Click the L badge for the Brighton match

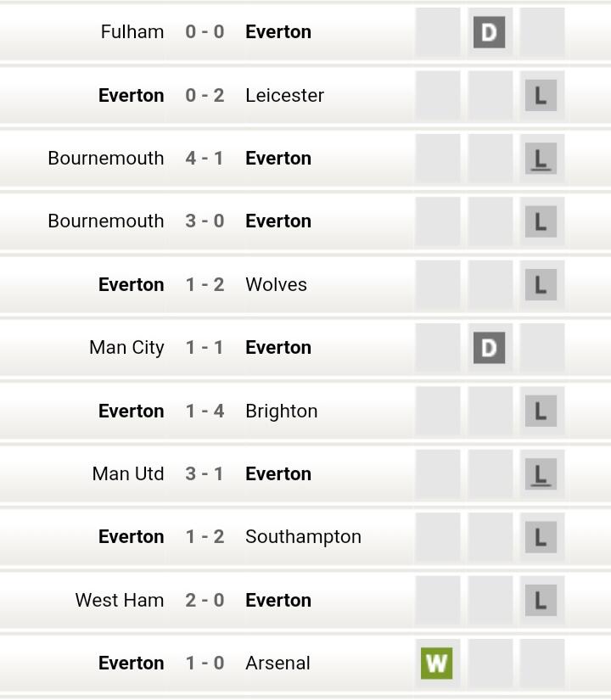tap(541, 411)
